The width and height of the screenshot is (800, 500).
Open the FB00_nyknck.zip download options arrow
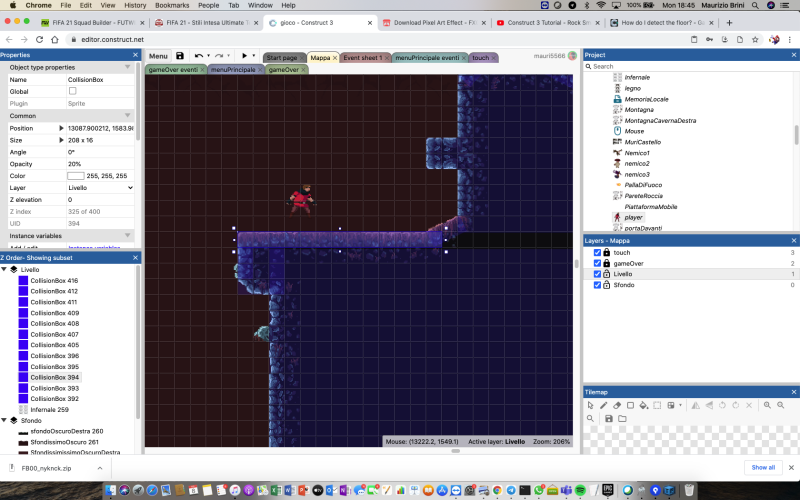pos(100,468)
